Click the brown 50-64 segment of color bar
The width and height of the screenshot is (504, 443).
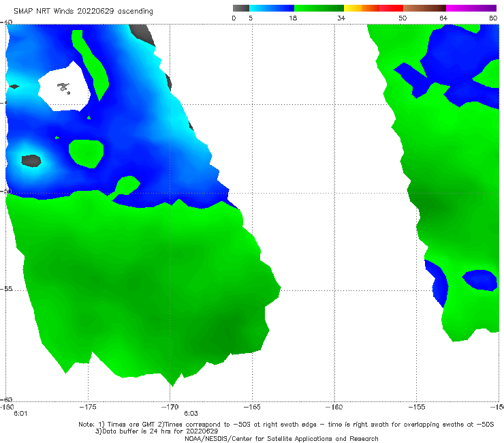[424, 8]
